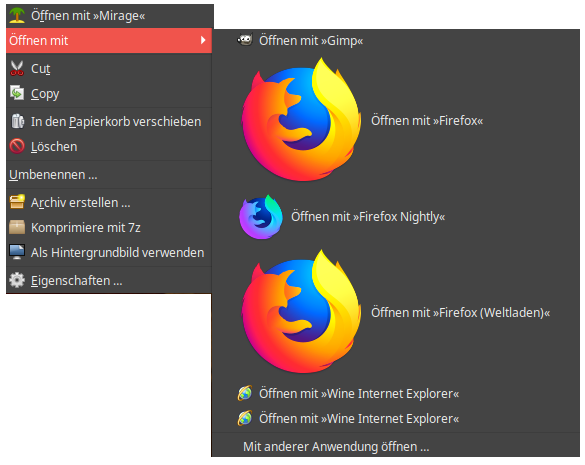Click the Mirage palm tree icon
The width and height of the screenshot is (585, 465).
[x=17, y=15]
